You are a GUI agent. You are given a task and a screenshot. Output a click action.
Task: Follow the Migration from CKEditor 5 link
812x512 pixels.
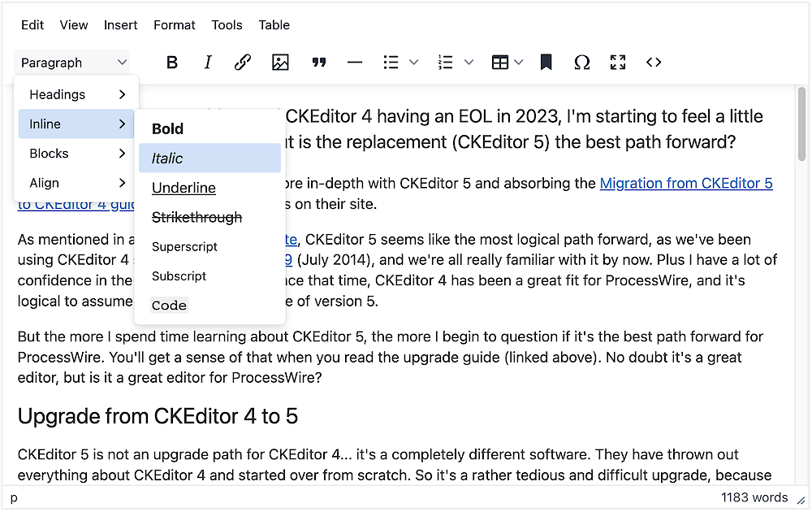pyautogui.click(x=686, y=184)
